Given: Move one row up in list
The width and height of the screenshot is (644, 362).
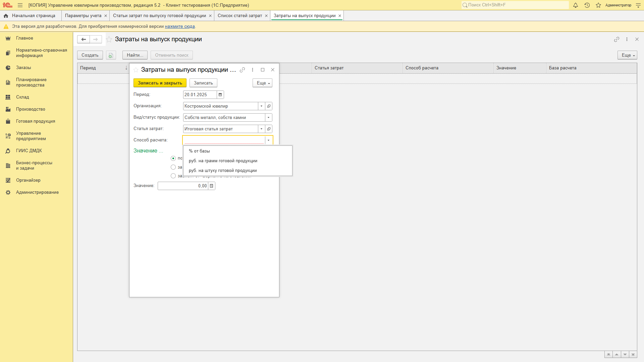Looking at the screenshot, I should (x=616, y=355).
